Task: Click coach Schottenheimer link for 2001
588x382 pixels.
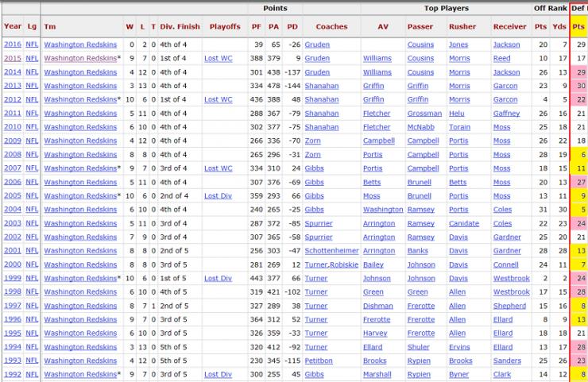Action: pyautogui.click(x=331, y=251)
